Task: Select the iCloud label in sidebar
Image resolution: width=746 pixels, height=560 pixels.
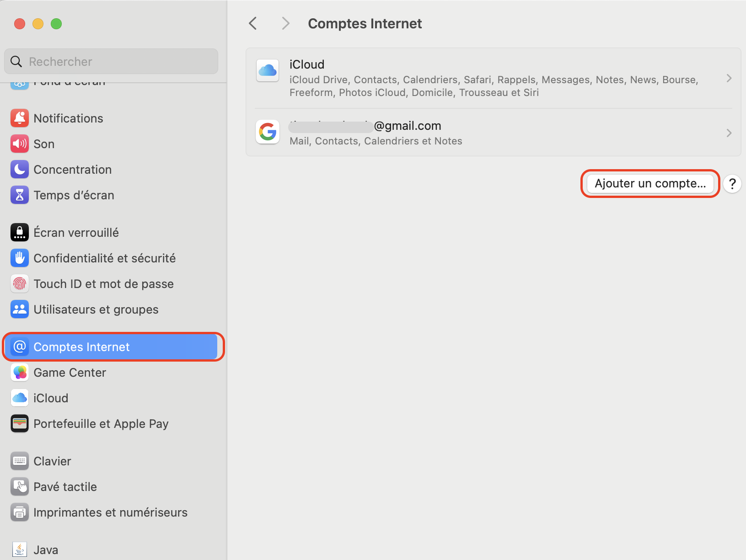Action: point(51,398)
